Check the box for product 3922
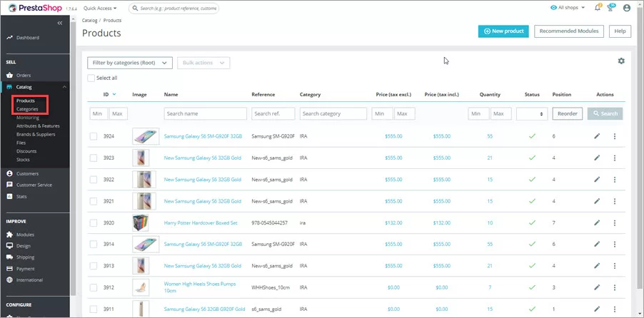Viewport: 644px width, 318px height. [x=94, y=180]
